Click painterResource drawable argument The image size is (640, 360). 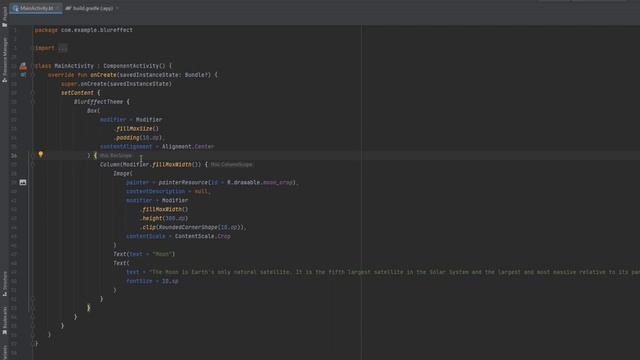pos(261,183)
